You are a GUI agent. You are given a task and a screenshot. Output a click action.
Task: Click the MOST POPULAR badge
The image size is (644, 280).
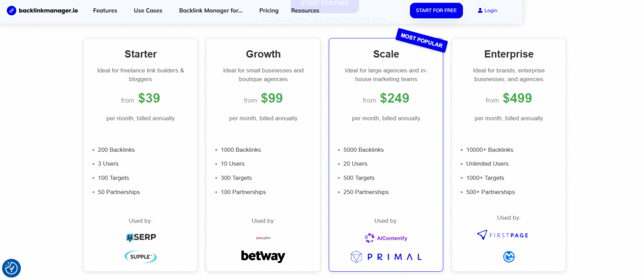421,40
